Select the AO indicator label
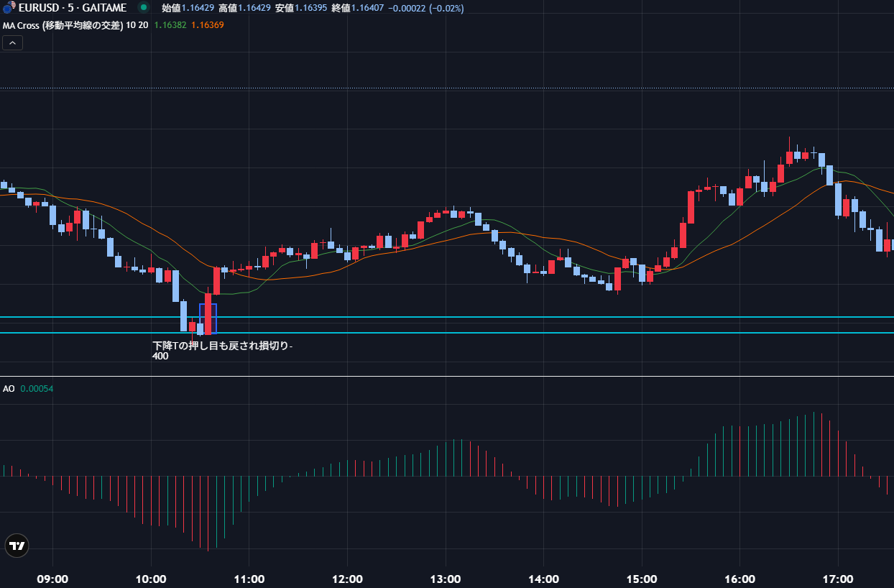The height and width of the screenshot is (588, 894). click(x=9, y=389)
